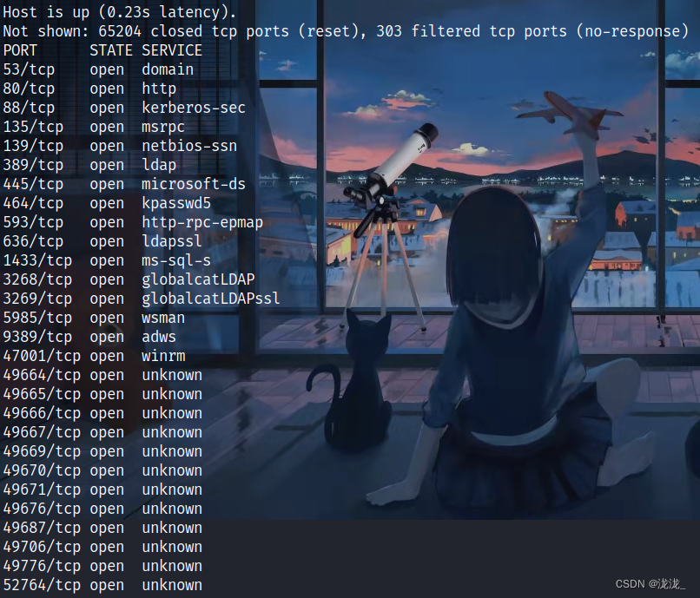Click the PORT column header

click(20, 50)
